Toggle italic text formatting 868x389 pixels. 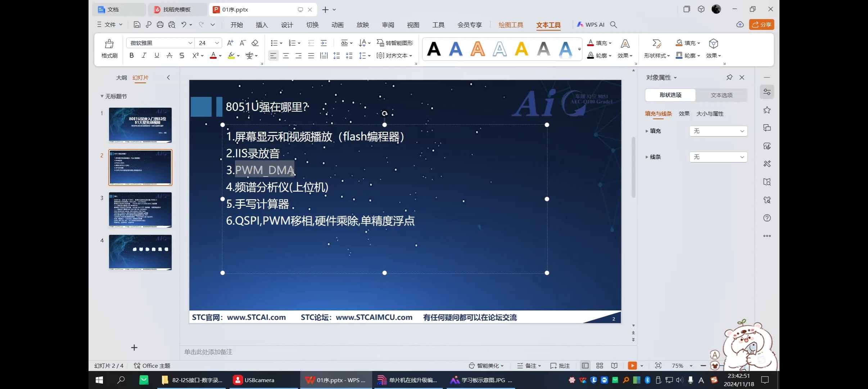[144, 55]
